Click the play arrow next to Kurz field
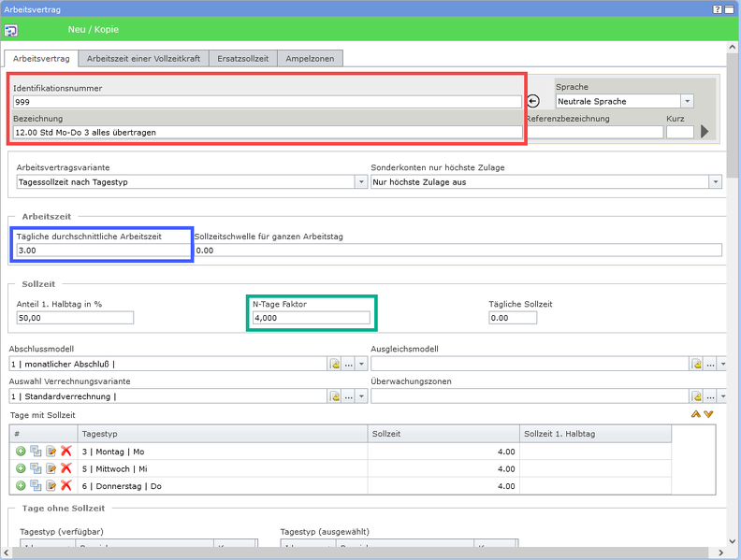The height and width of the screenshot is (560, 741). [705, 132]
